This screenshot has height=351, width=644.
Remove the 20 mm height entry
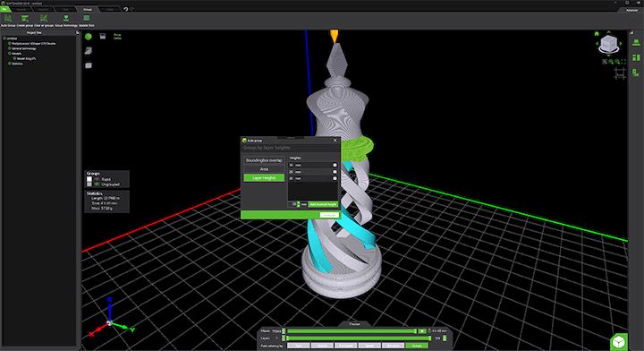click(335, 172)
